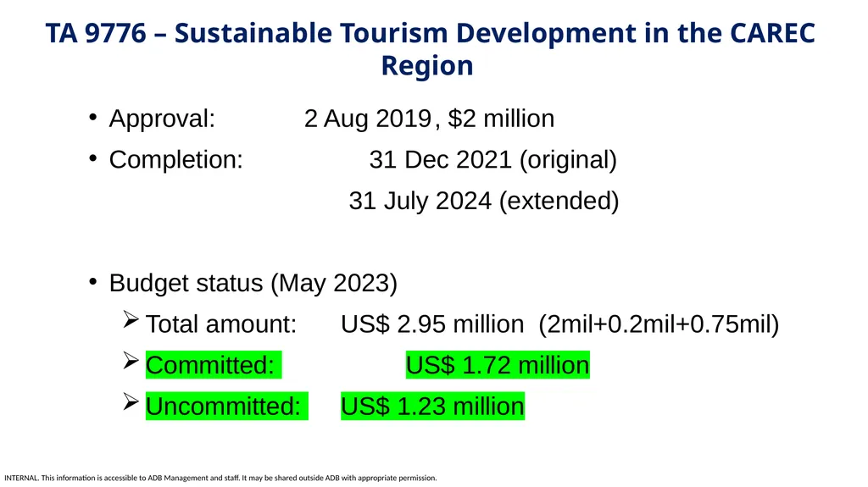Click the text '31 July 2024 (extended)'
868x487 pixels.
pyautogui.click(x=484, y=201)
